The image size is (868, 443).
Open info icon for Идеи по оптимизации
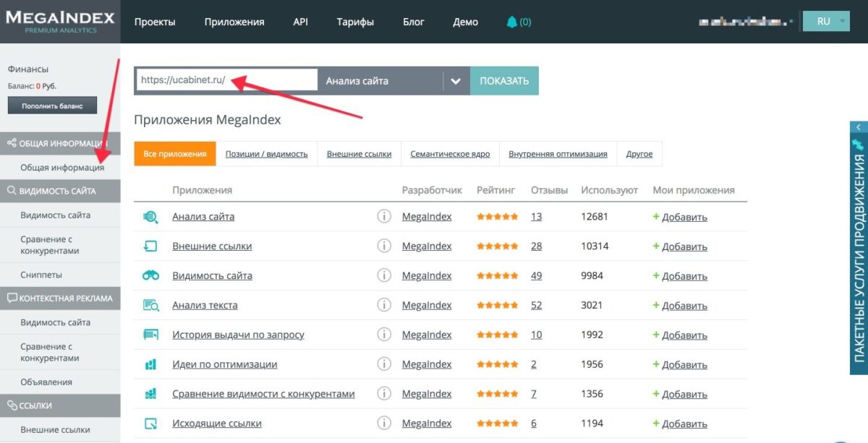pyautogui.click(x=384, y=364)
